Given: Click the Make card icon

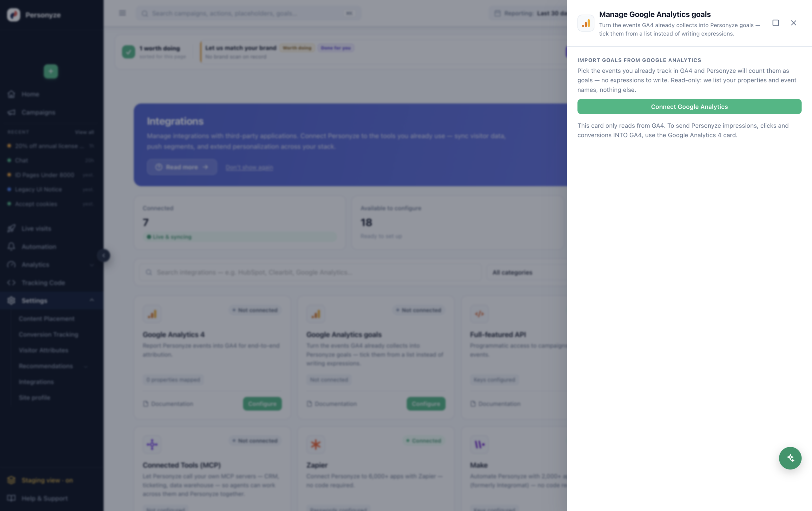Looking at the screenshot, I should coord(479,445).
